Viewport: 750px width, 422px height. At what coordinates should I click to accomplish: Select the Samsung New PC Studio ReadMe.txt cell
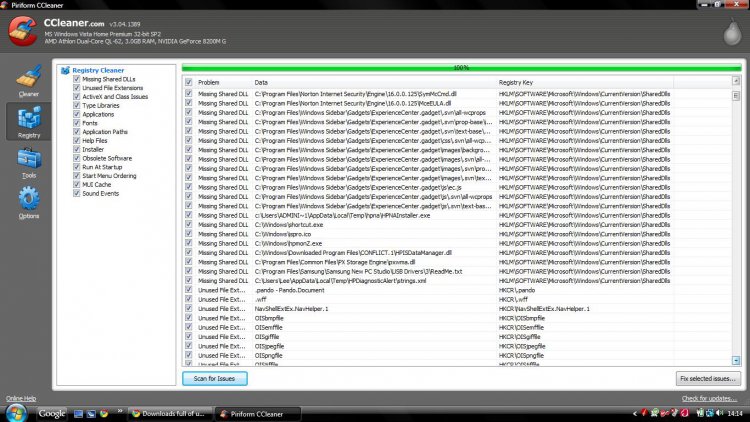pos(358,271)
